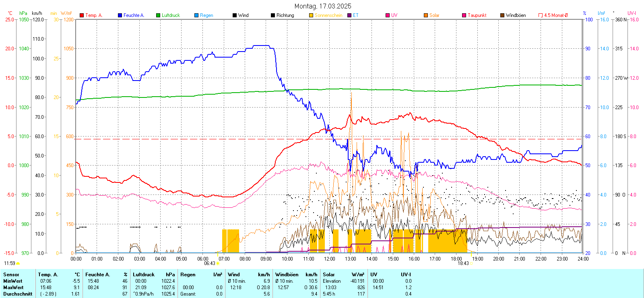Screen dimensions: 644x298
Task: Click the chart title Montag, 17.03.2025
Action: tap(322, 6)
